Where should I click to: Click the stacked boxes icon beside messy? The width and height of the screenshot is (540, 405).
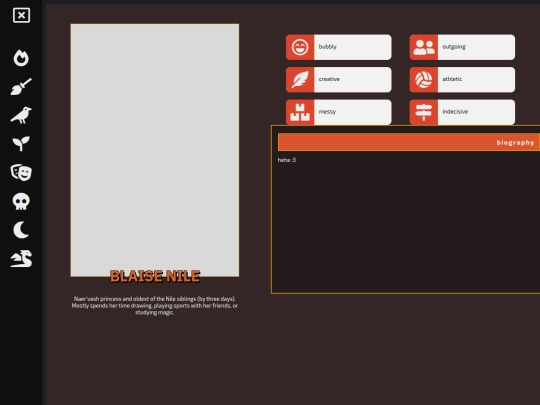coord(300,112)
